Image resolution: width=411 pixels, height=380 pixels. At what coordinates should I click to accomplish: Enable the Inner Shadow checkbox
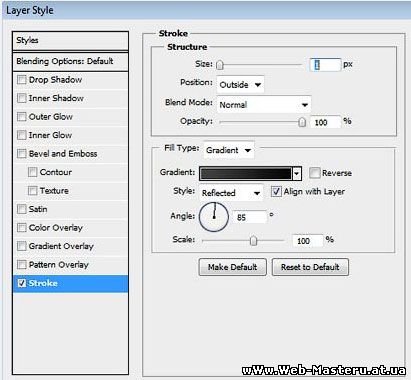[22, 98]
